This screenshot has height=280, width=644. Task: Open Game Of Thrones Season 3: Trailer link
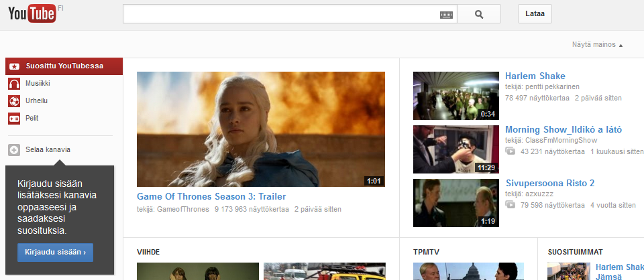click(211, 197)
